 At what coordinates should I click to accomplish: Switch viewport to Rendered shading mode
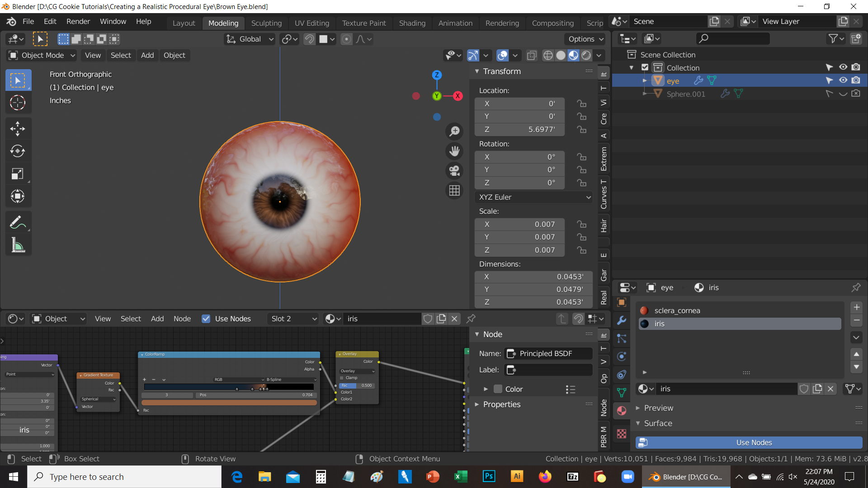(x=587, y=55)
